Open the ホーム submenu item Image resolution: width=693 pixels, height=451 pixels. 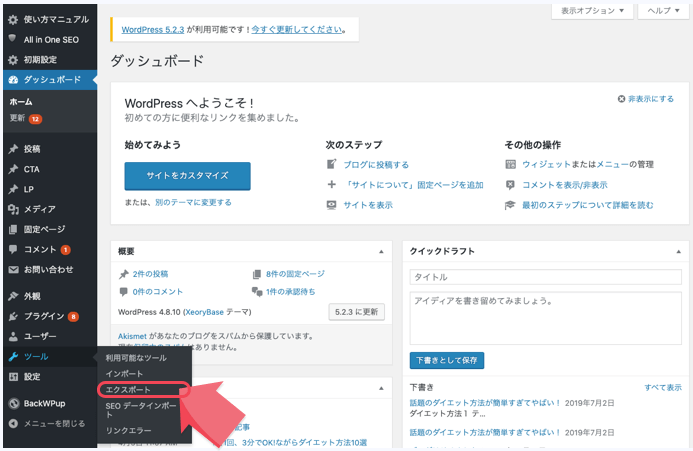(x=21, y=102)
